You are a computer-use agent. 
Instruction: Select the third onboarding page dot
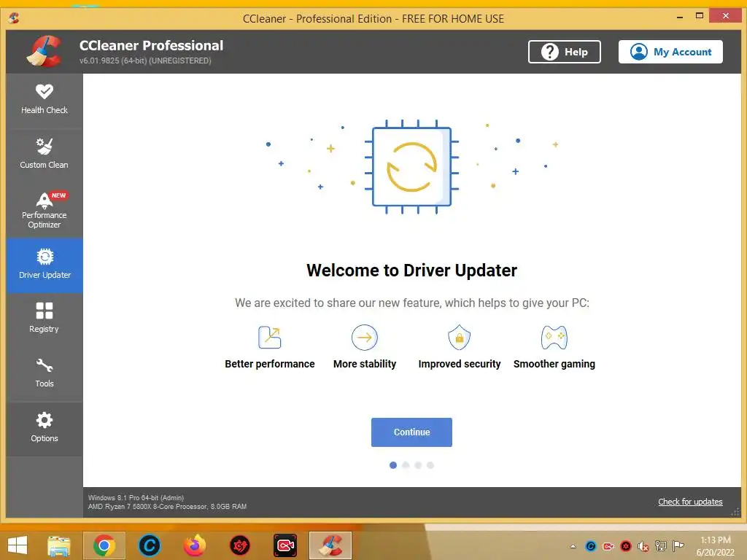click(418, 465)
